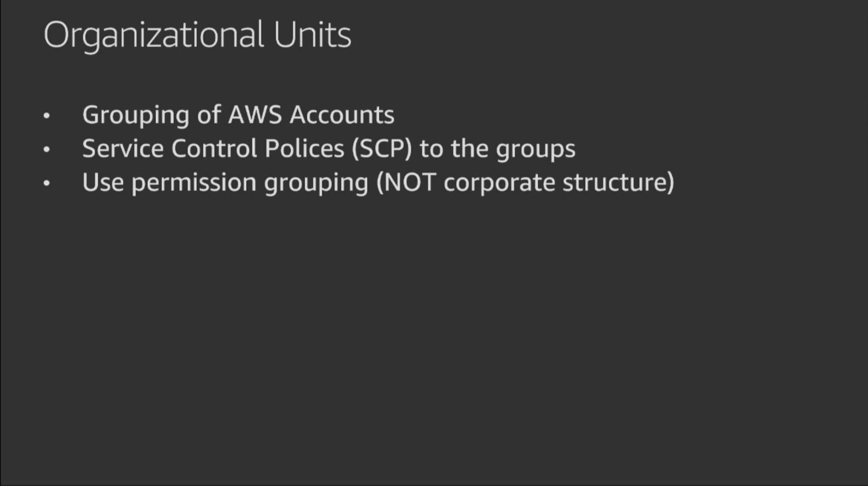868x486 pixels.
Task: Click the bullet dot before 'Grouping of AWS Accounts'
Action: (47, 115)
